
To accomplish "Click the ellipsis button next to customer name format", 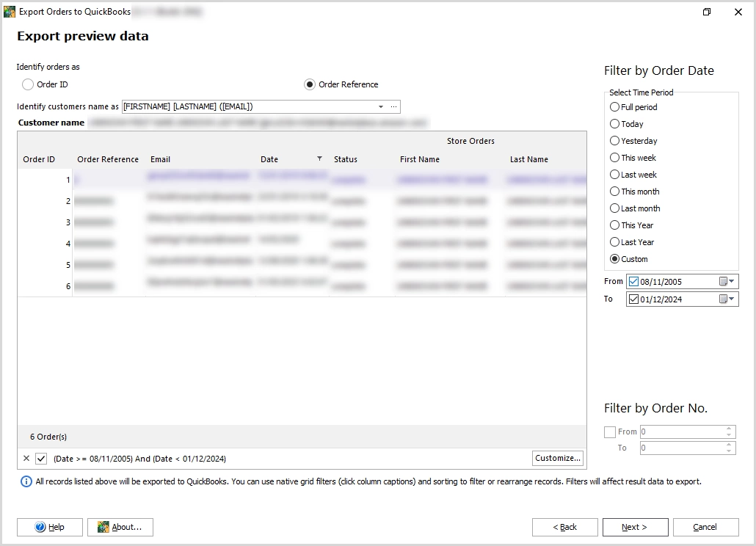I will pyautogui.click(x=394, y=106).
